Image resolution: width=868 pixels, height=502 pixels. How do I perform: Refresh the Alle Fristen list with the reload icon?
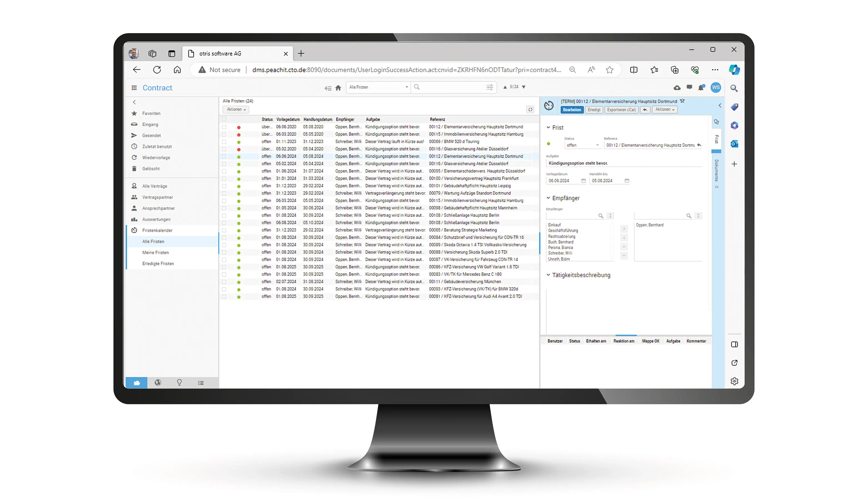(x=530, y=109)
